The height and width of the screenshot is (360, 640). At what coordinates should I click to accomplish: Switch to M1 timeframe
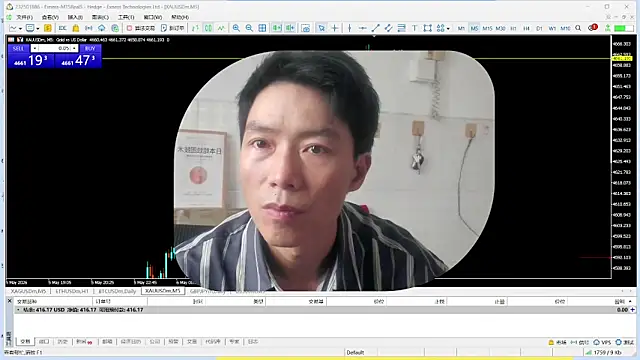(461, 28)
